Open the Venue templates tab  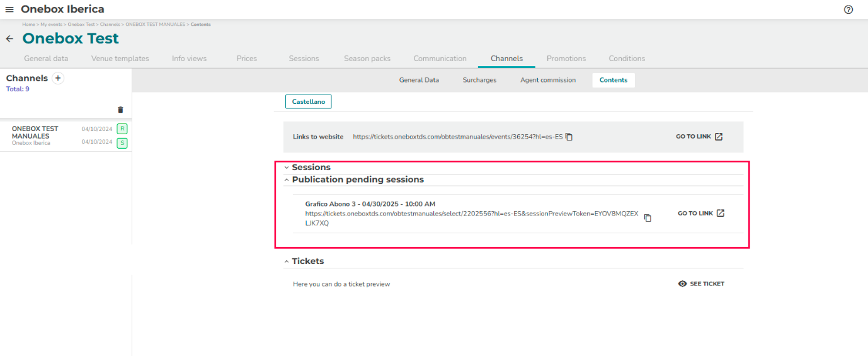point(120,59)
